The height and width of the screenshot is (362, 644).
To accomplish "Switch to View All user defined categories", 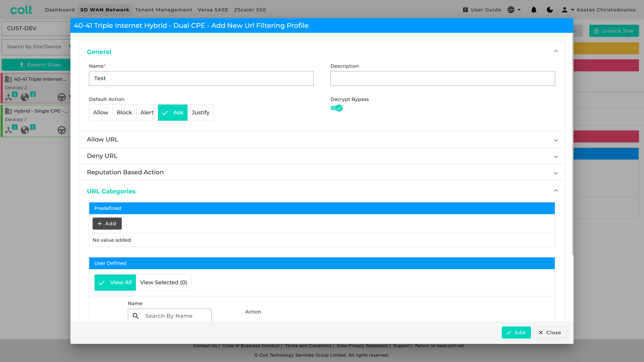I will [115, 282].
